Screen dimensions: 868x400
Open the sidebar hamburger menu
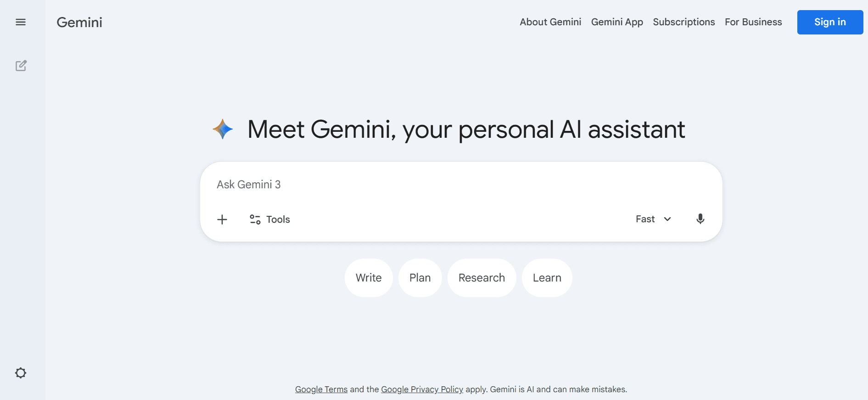[x=21, y=22]
